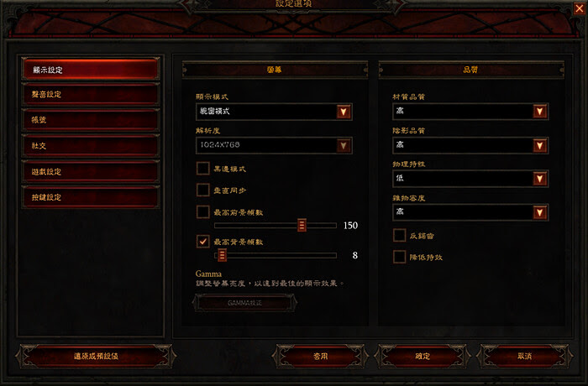
Task: Enable the 垂直同步 checkbox
Action: point(203,190)
